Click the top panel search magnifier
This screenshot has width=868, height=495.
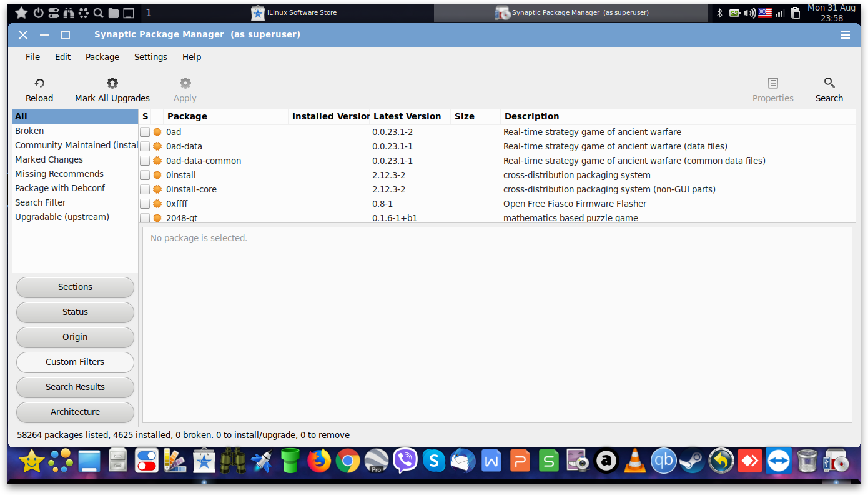pos(99,12)
